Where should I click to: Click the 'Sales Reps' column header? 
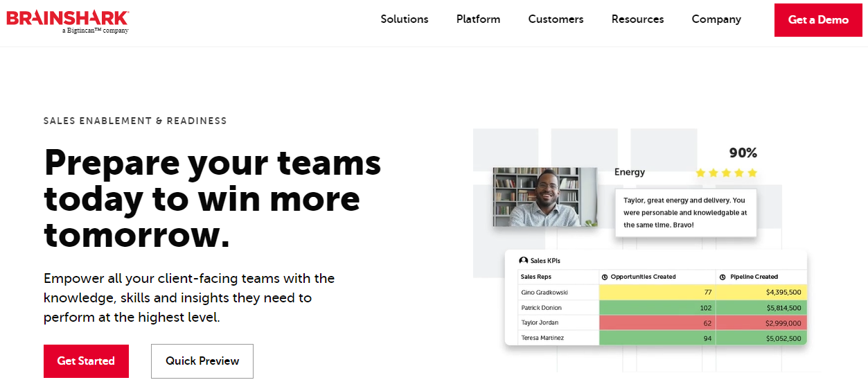pos(536,277)
